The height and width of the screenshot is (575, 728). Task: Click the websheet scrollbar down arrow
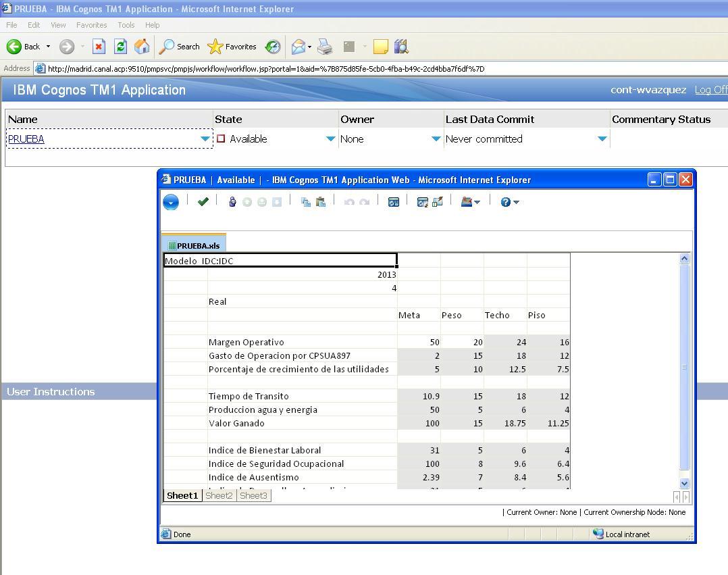tap(684, 484)
